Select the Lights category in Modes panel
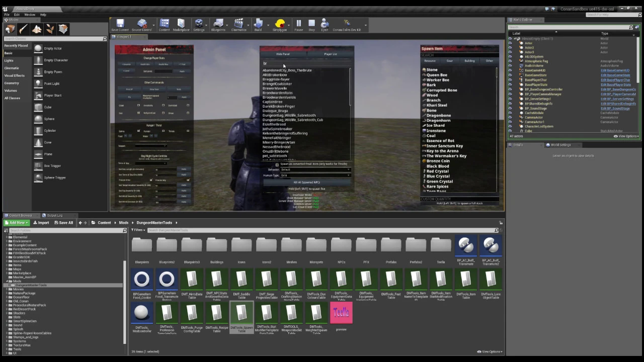 (x=9, y=60)
